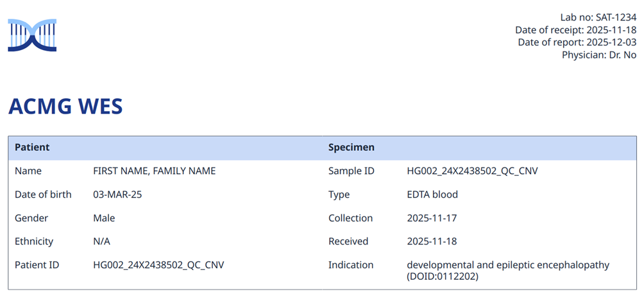Image resolution: width=644 pixels, height=294 pixels.
Task: Select the Sample ID value text
Action: [472, 171]
